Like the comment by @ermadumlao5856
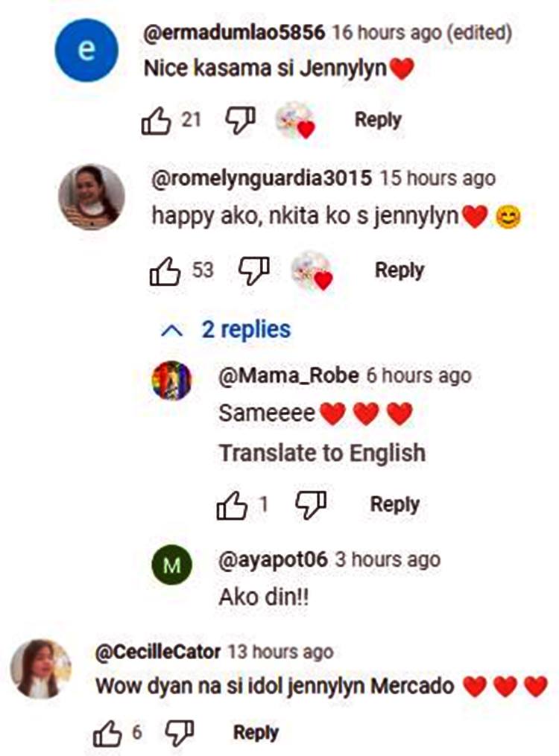Image resolution: width=559 pixels, height=756 pixels. coord(157,121)
